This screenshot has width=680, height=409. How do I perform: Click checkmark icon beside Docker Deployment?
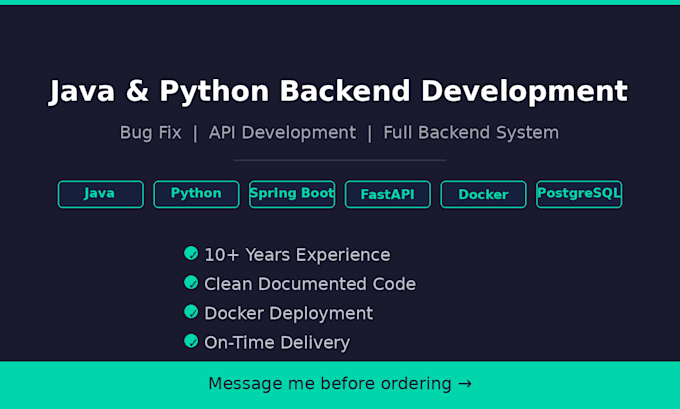191,311
